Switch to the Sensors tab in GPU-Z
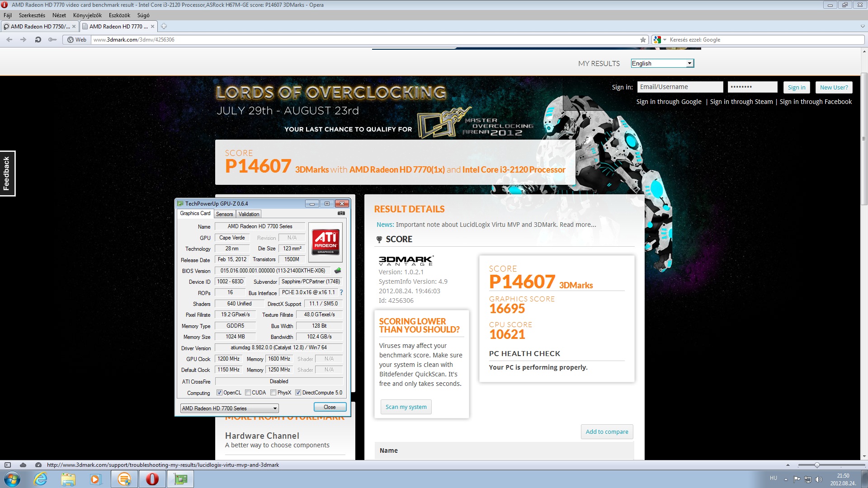 coord(224,214)
